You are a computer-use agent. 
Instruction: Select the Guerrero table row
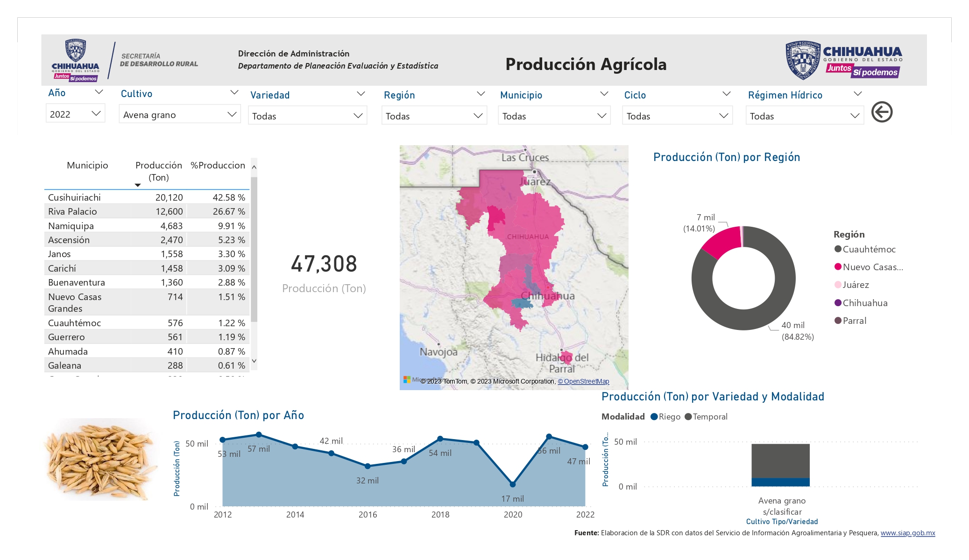(x=147, y=337)
